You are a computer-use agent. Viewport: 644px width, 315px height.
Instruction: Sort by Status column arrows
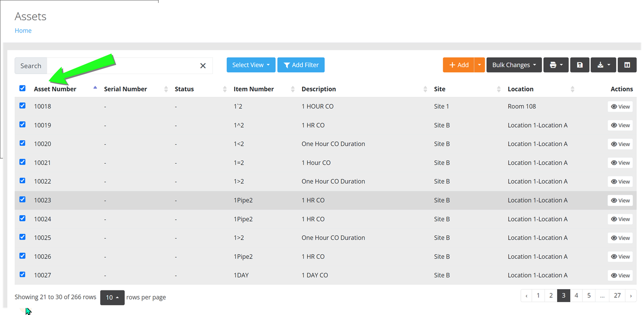225,89
